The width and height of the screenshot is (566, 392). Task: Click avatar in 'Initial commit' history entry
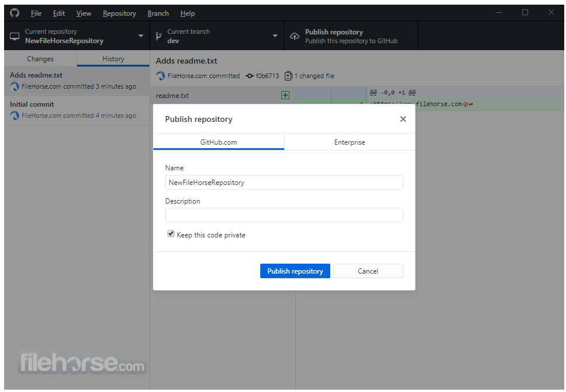point(15,116)
